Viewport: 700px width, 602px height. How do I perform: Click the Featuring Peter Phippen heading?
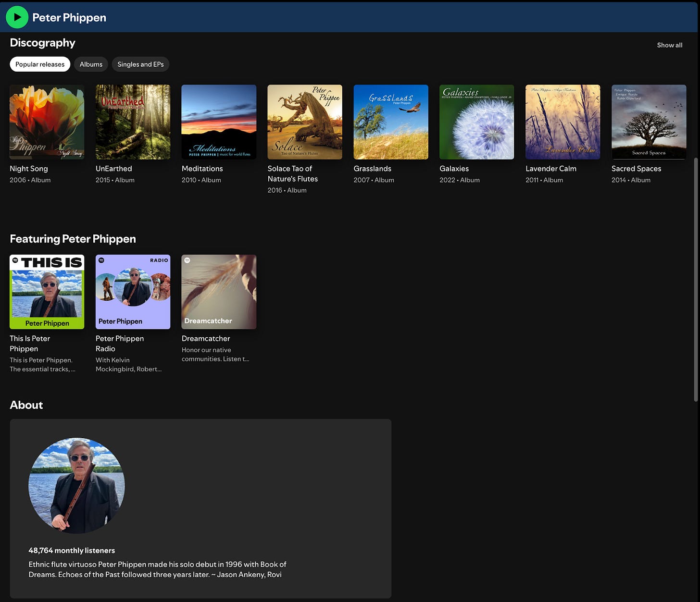click(73, 239)
